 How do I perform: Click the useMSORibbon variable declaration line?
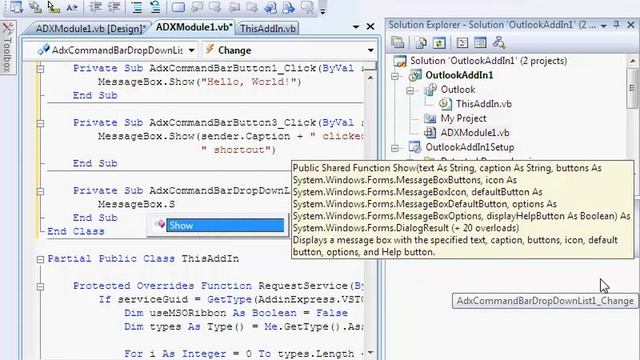coord(236,313)
